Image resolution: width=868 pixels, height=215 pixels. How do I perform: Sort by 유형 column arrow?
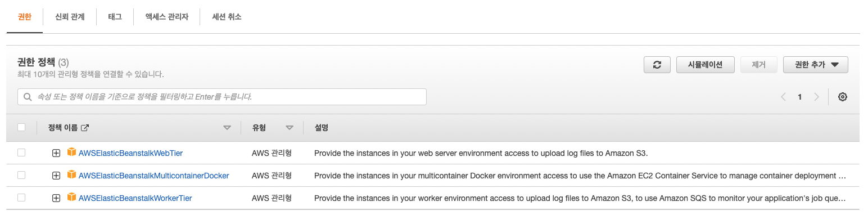(290, 128)
